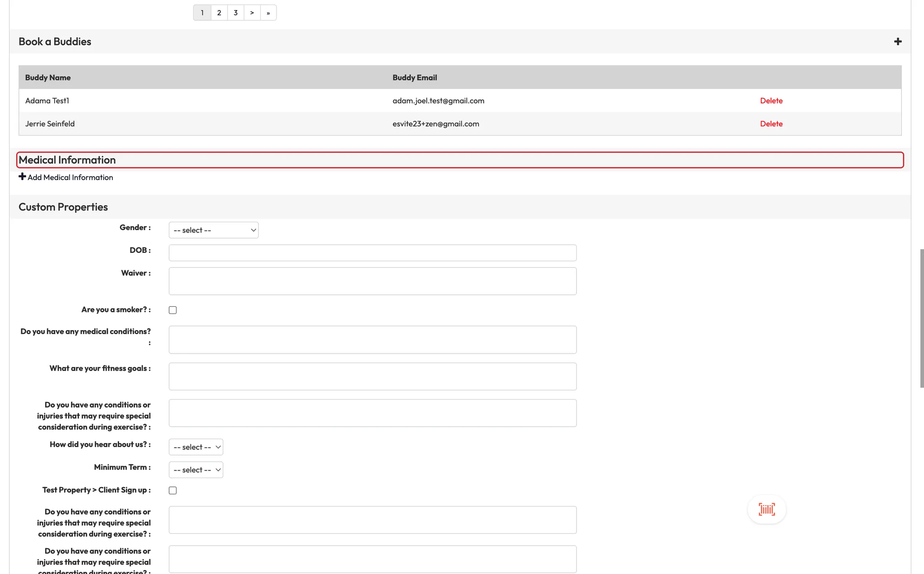Expand the 'How did you hear about us?' select
This screenshot has width=924, height=574.
196,447
